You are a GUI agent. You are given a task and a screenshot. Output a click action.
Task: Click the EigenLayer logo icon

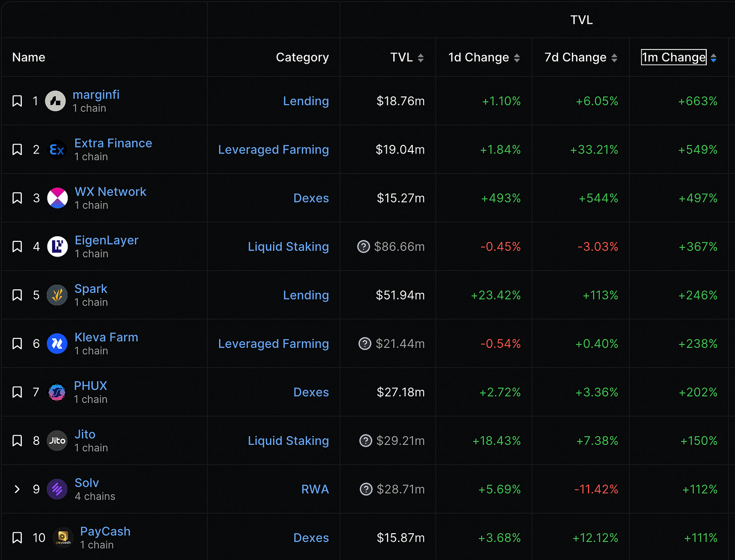coord(58,246)
